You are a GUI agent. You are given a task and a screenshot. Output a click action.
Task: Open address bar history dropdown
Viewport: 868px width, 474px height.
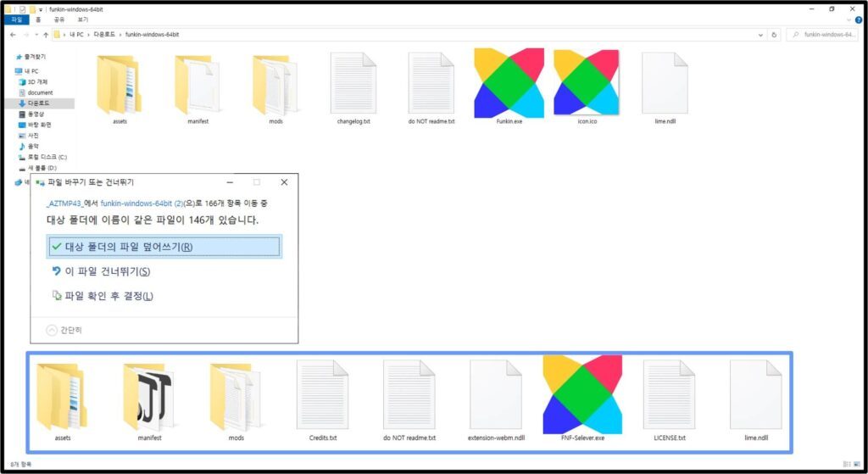point(760,34)
